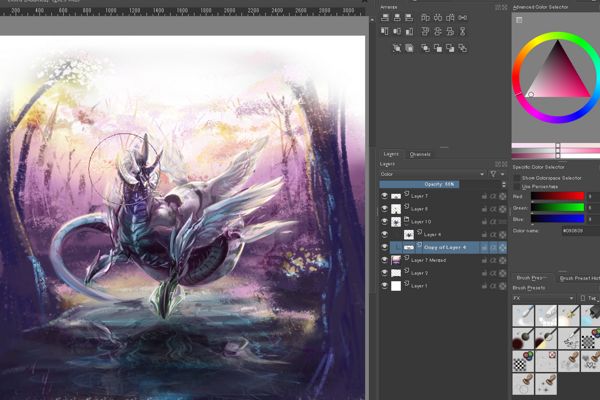600x400 pixels.
Task: Click first align icon in Arrange second row
Action: tap(385, 31)
